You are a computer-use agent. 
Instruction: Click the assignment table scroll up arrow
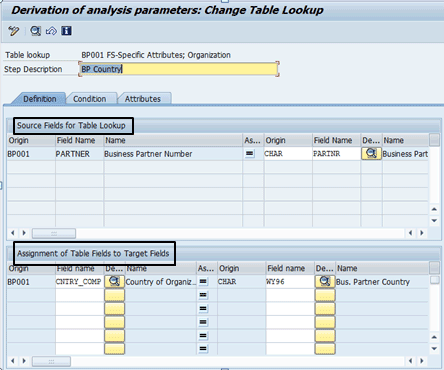tap(434, 337)
